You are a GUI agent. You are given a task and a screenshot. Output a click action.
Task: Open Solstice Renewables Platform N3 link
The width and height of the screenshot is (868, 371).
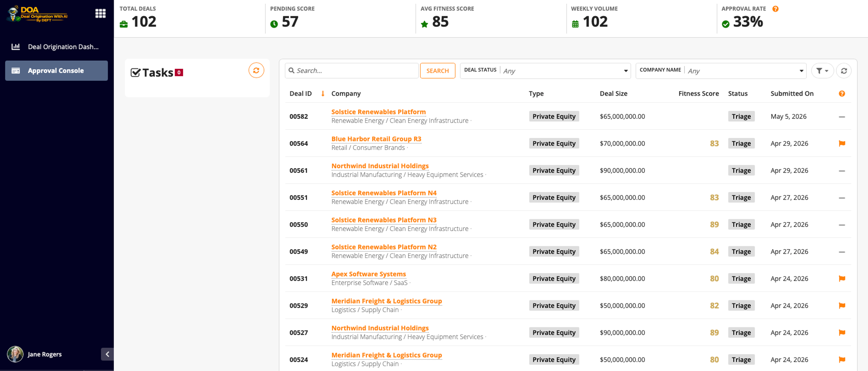tap(384, 220)
